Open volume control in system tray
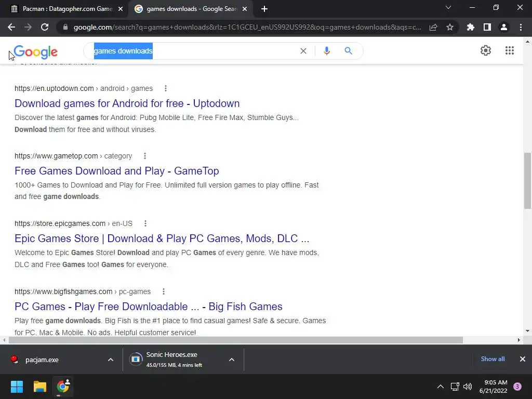 coord(468,387)
